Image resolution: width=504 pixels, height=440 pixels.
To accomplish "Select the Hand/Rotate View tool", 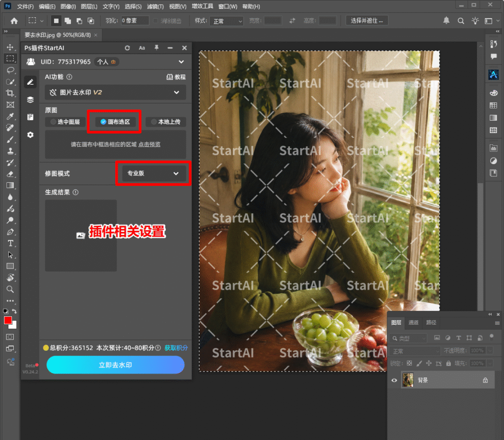I will pos(10,278).
